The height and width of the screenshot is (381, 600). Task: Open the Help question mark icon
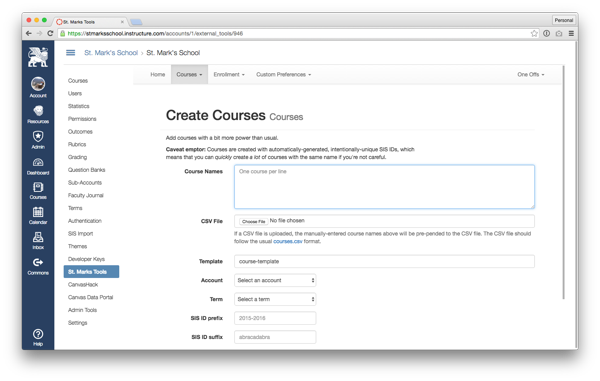(38, 334)
